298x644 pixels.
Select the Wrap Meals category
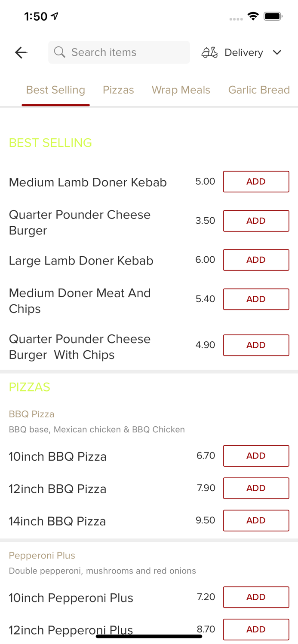click(x=181, y=90)
